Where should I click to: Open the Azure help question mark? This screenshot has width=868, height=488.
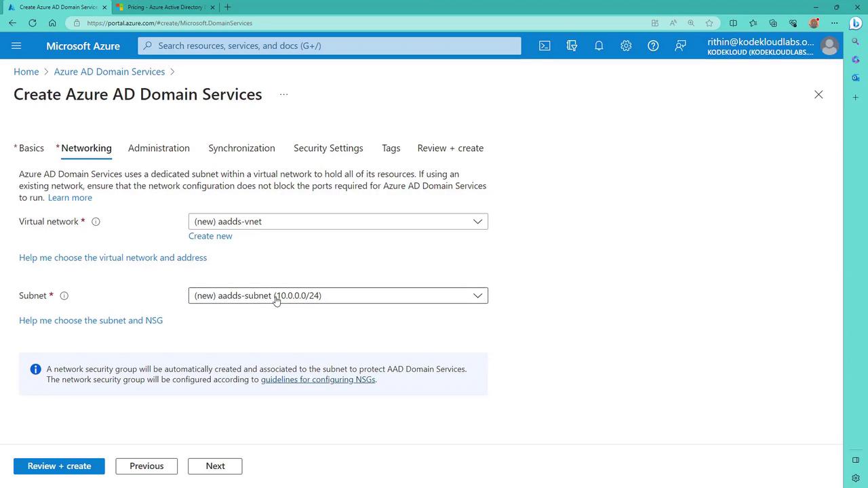(653, 45)
